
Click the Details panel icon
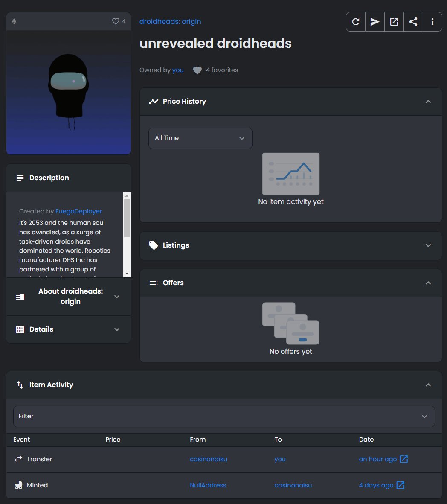pos(20,329)
